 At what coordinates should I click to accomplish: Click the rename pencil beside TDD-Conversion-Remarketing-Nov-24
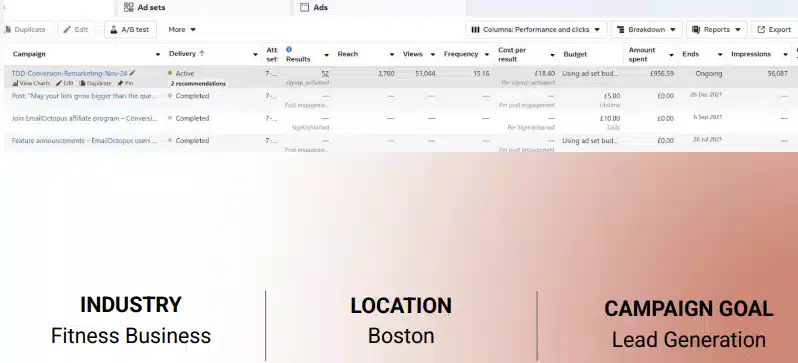[x=133, y=73]
